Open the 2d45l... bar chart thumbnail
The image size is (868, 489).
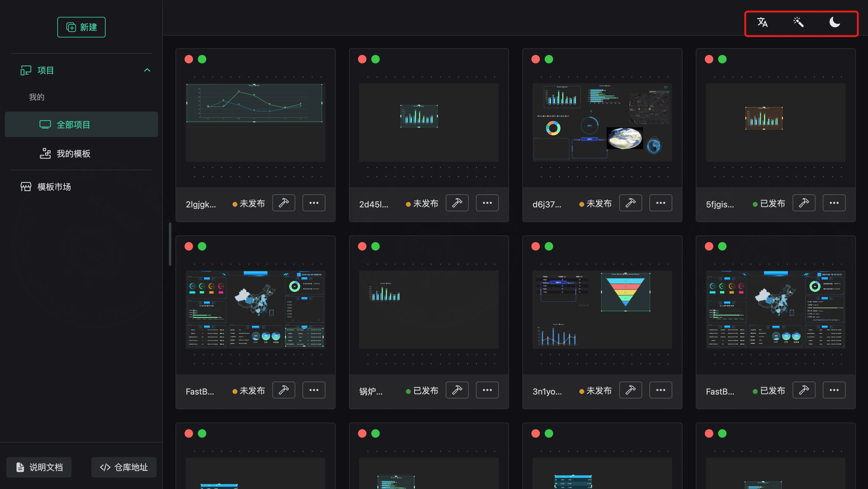point(429,123)
